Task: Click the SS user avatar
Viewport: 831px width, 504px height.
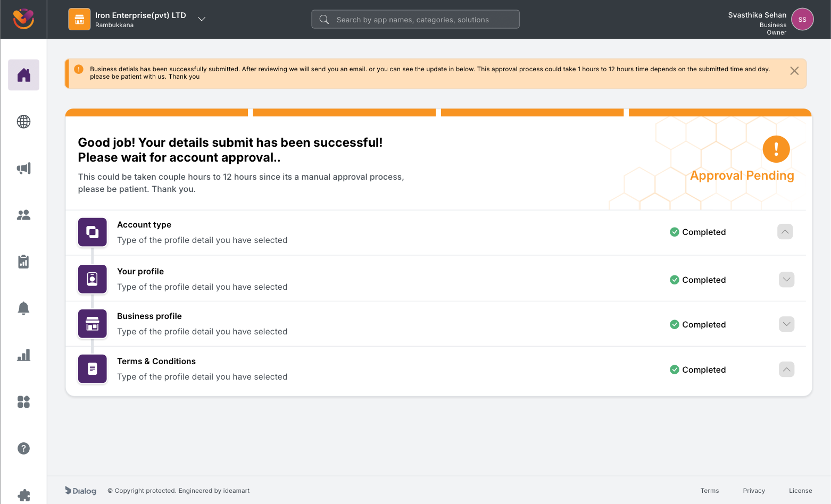Action: [x=802, y=19]
